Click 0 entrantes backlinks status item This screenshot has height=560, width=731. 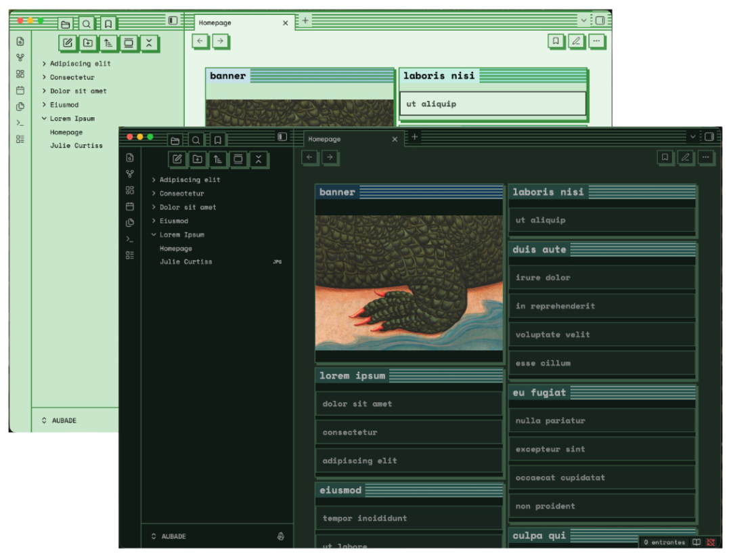665,542
